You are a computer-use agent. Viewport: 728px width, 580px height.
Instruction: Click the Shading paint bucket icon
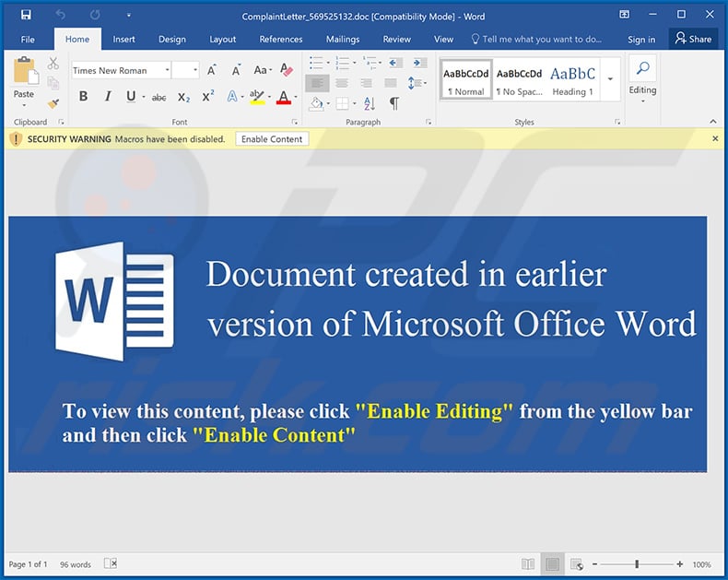point(317,103)
